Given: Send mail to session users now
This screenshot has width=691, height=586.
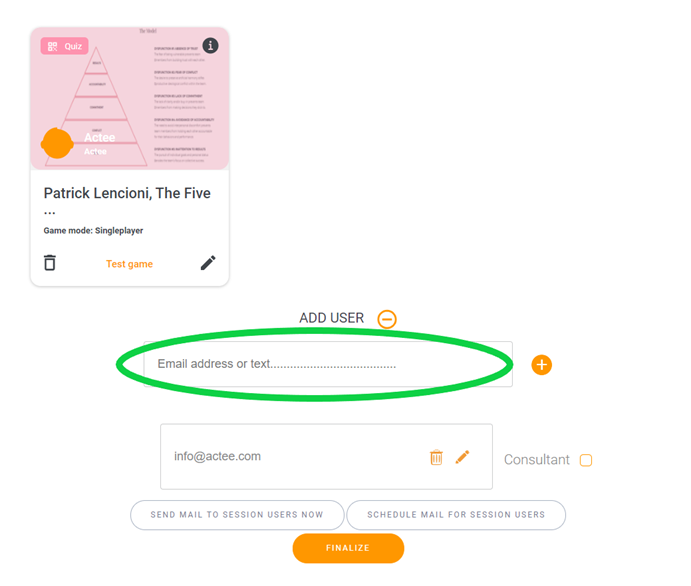Looking at the screenshot, I should click(x=237, y=515).
